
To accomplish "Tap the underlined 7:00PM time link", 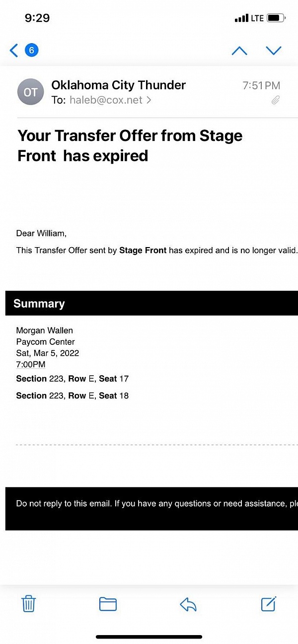I will [31, 365].
